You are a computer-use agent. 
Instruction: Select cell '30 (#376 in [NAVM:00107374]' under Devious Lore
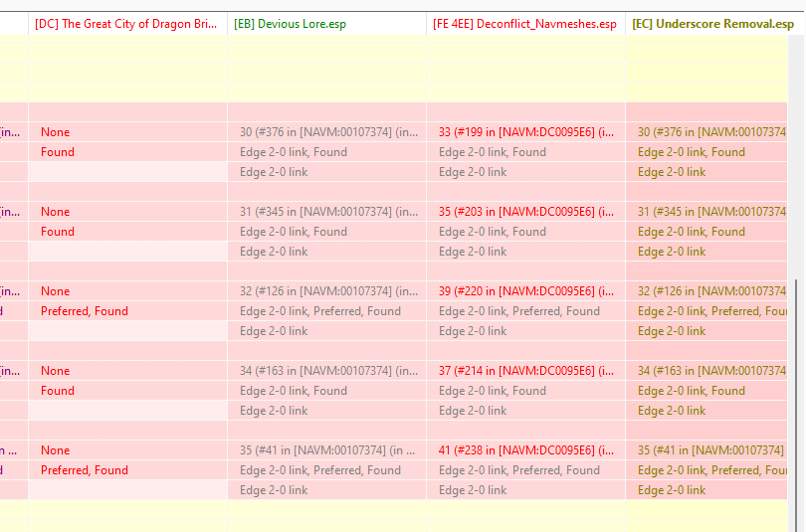(329, 132)
